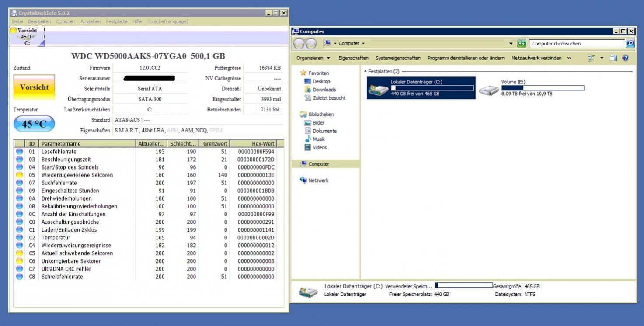Click Eigenschaften in Explorer toolbar

coord(353,58)
